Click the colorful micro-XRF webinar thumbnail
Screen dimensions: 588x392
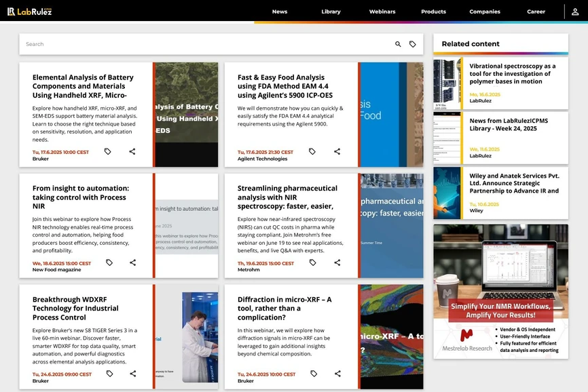[392, 337]
